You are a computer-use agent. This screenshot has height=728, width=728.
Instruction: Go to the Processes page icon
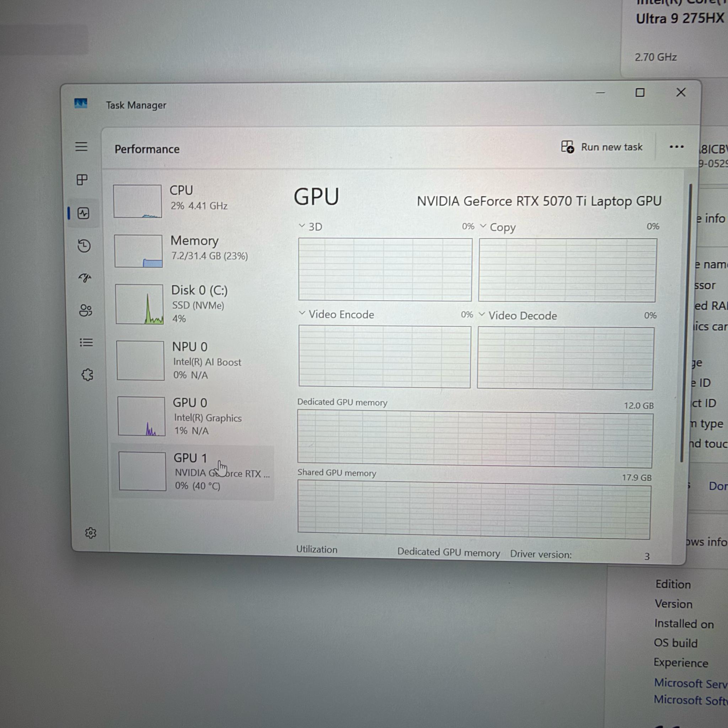click(82, 180)
